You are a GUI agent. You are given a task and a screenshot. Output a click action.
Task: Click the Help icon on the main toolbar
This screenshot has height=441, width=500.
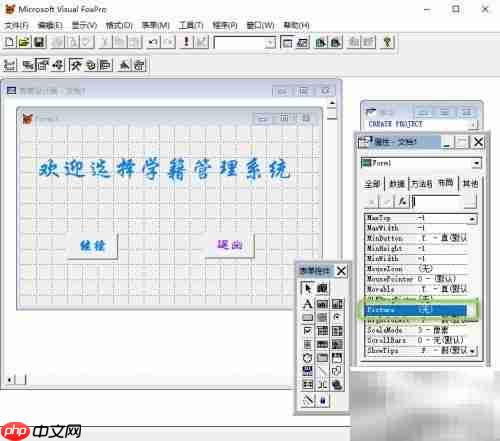pos(387,42)
